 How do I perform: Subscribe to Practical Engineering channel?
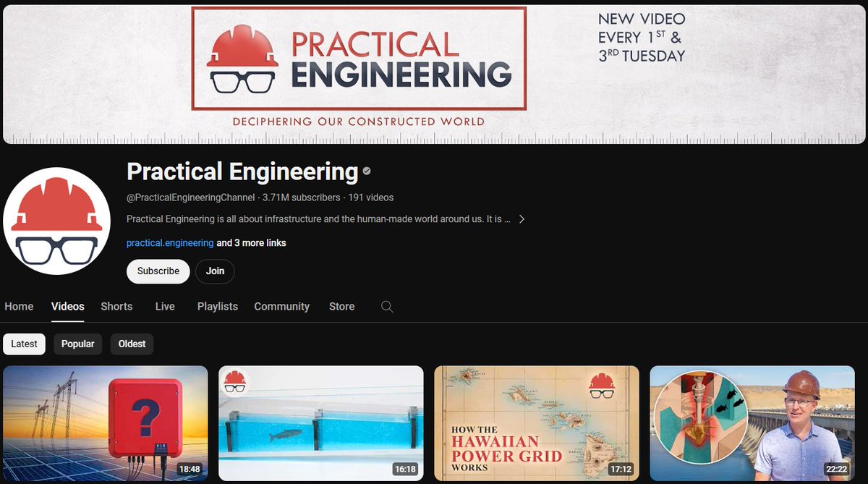click(x=158, y=271)
